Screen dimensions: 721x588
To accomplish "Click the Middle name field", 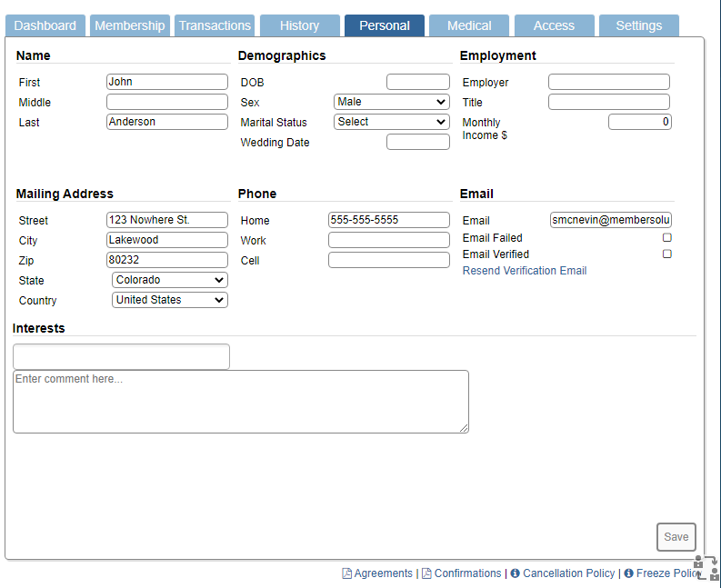I will [x=167, y=102].
